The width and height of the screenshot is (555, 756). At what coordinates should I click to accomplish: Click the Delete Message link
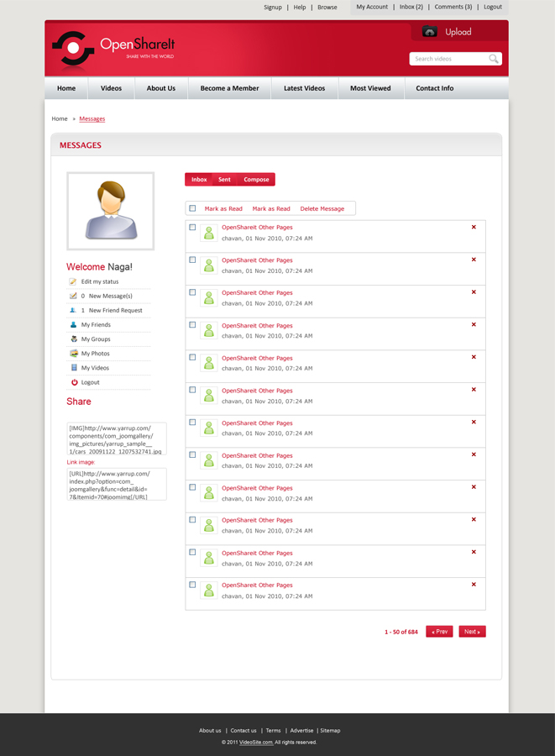[322, 209]
